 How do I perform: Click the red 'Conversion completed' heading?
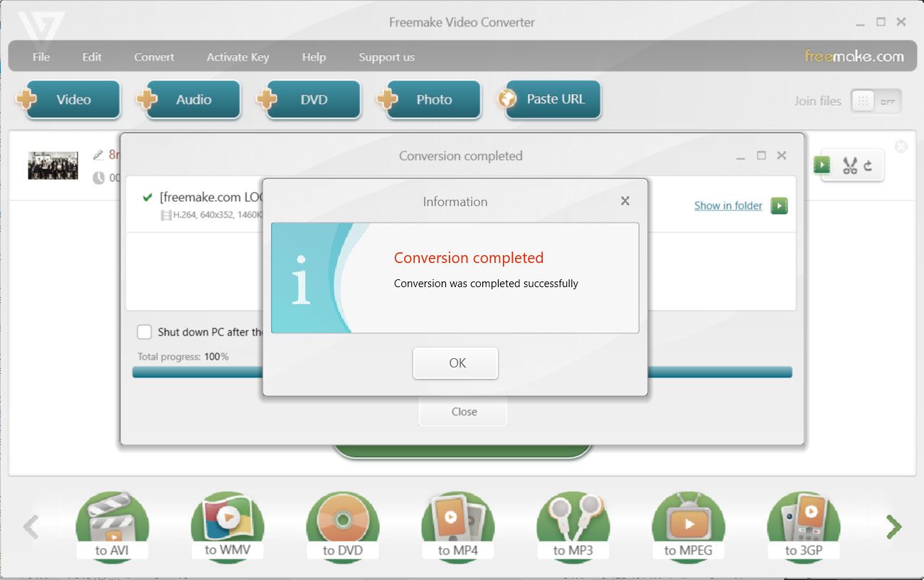(469, 258)
